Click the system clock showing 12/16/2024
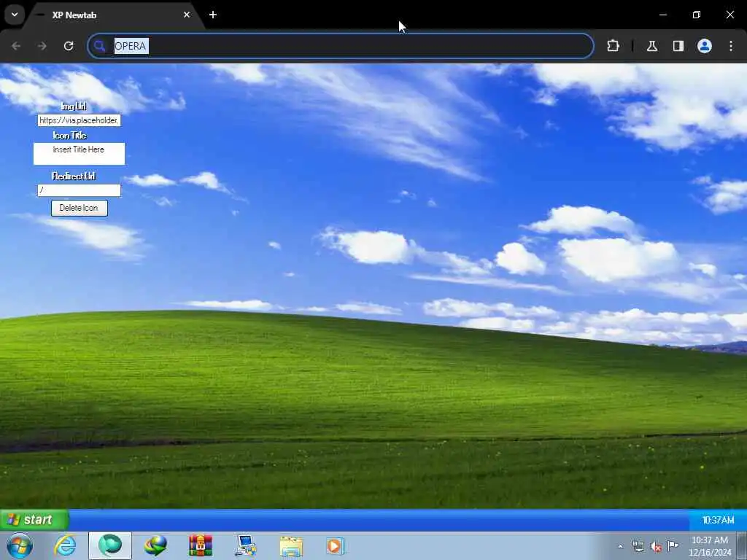 [x=710, y=546]
